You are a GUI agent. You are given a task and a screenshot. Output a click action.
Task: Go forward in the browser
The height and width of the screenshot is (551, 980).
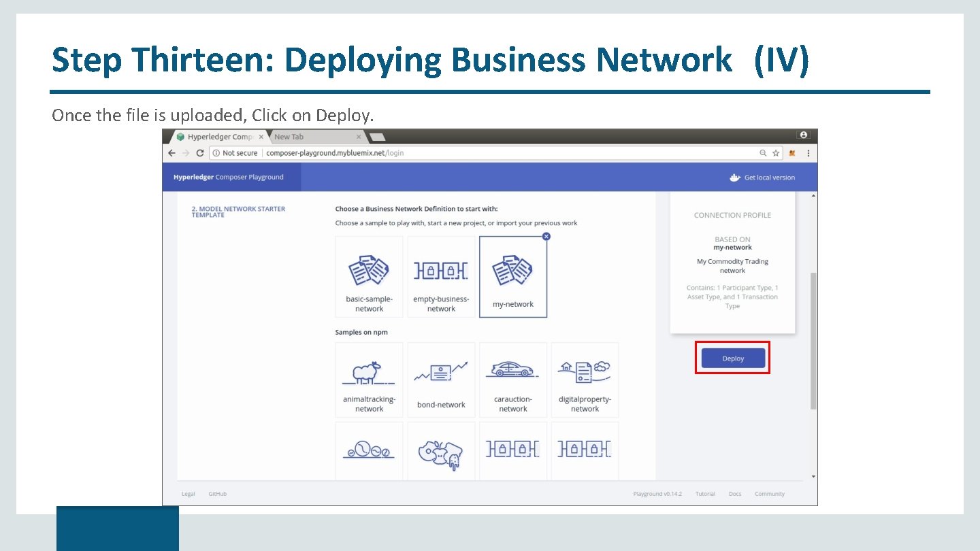[x=186, y=153]
